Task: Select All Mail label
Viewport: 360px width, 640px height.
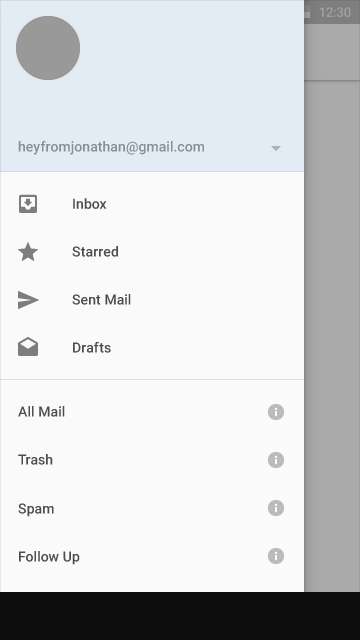Action: 41,412
